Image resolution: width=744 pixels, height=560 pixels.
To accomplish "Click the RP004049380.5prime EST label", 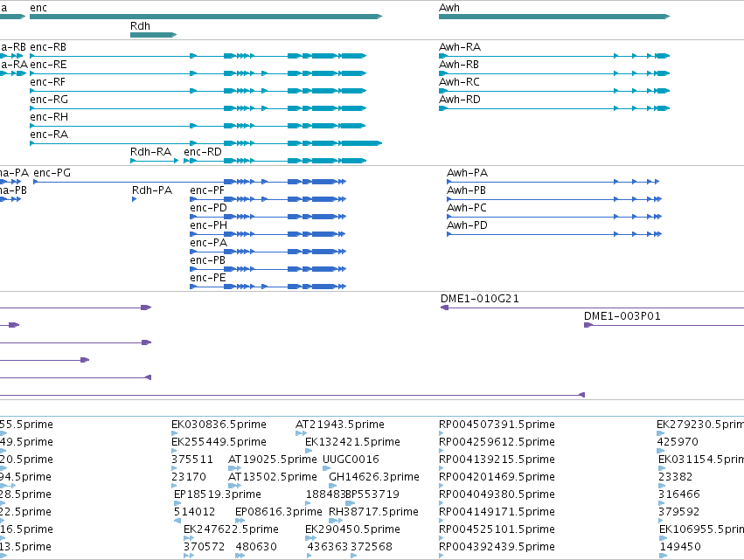I will click(x=497, y=494).
